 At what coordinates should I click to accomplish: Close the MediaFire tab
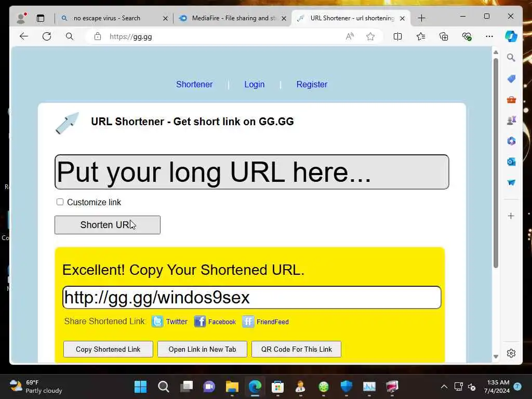[x=284, y=18]
